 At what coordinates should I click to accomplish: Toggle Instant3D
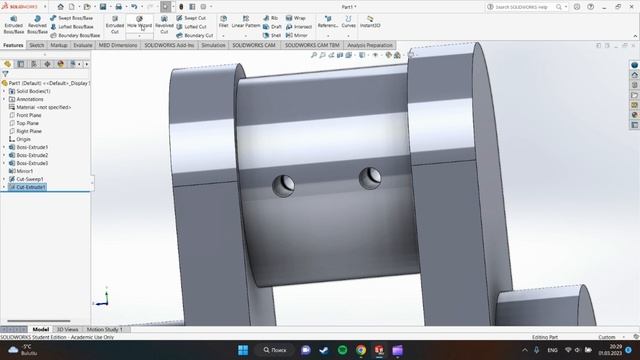click(370, 22)
